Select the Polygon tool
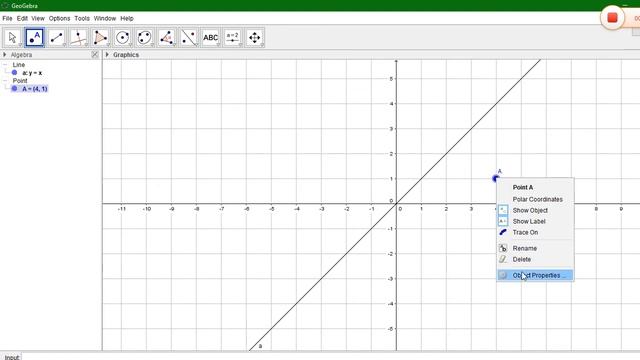Image resolution: width=640 pixels, height=360 pixels. pos(100,38)
